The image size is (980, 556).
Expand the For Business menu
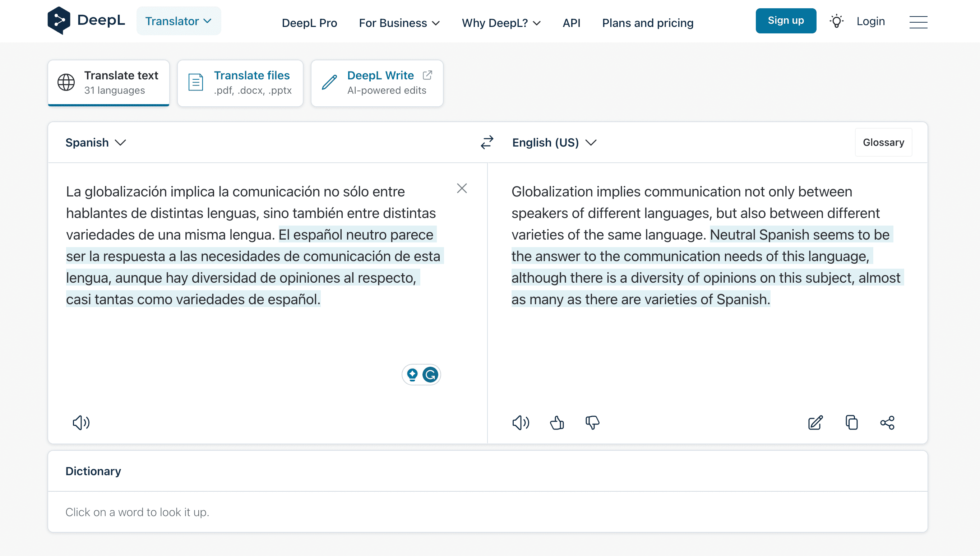tap(399, 23)
